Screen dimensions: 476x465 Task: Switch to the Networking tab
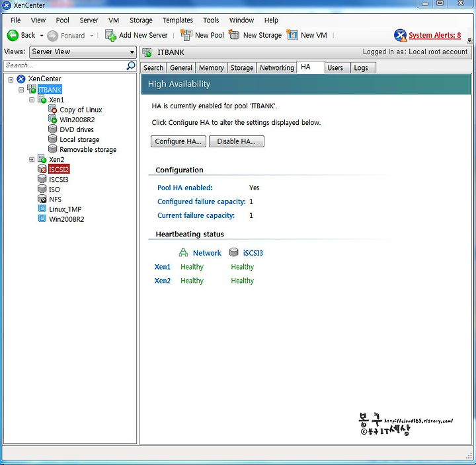click(x=277, y=67)
